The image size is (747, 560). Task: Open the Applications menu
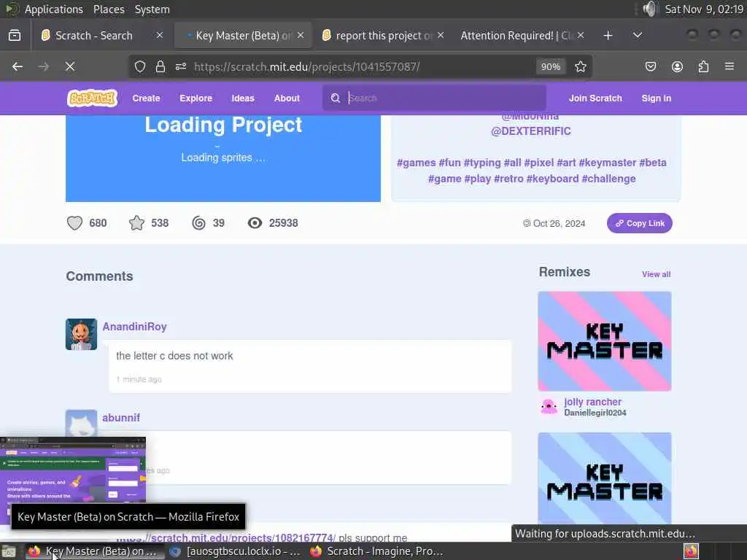click(53, 9)
